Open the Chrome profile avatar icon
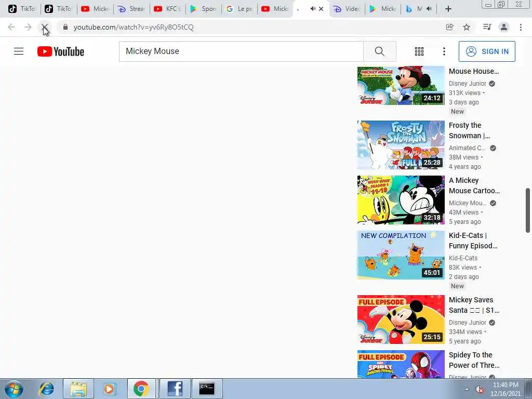This screenshot has width=532, height=399. (x=504, y=27)
